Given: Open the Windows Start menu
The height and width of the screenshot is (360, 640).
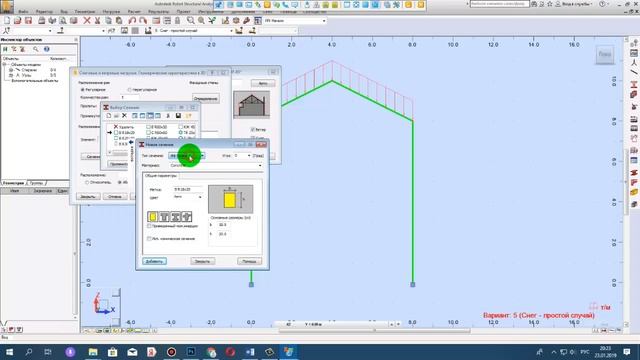Looking at the screenshot, I should [x=9, y=352].
